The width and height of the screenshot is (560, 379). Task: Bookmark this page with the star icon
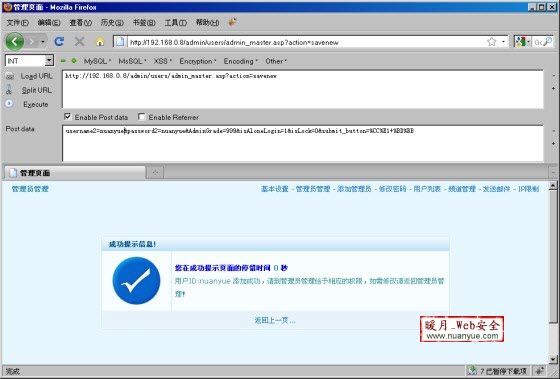click(x=492, y=42)
